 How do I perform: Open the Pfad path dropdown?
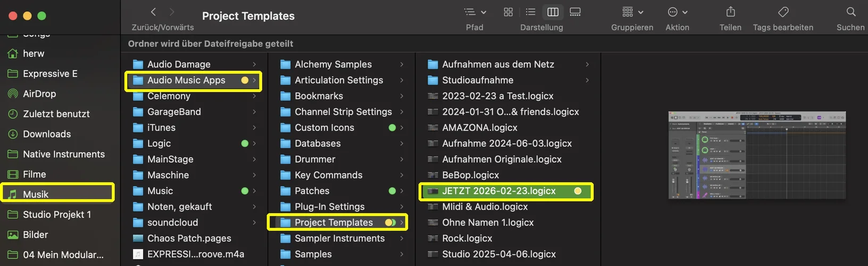(x=474, y=12)
